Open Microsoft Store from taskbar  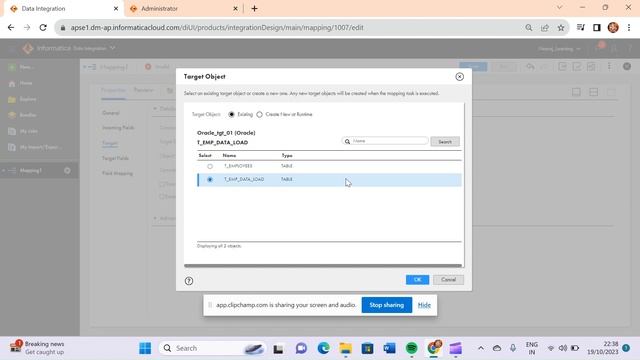click(x=367, y=348)
